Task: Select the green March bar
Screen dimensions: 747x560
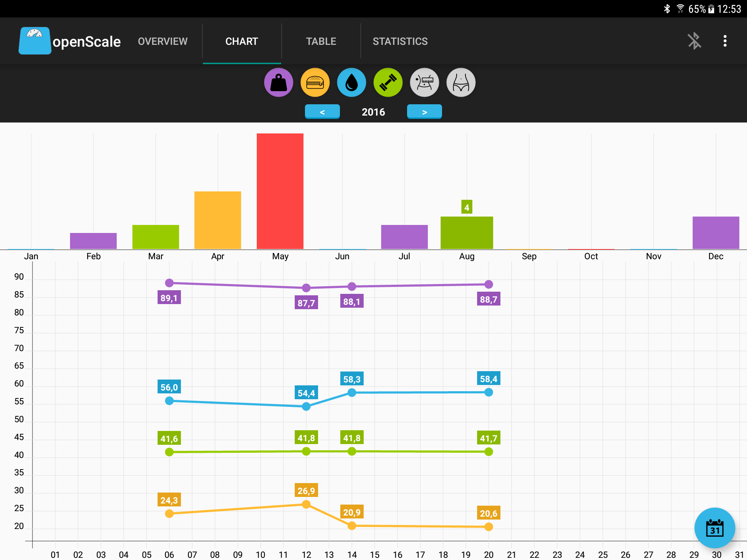Action: 156,237
